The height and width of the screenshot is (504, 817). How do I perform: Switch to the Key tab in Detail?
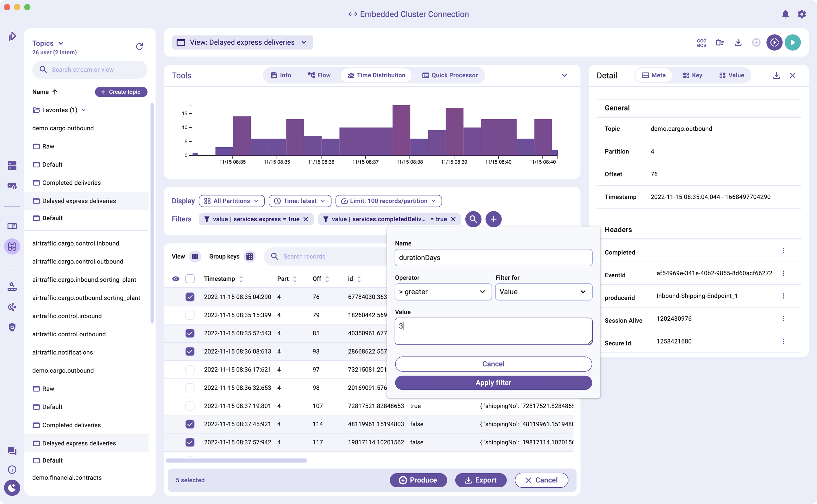[x=692, y=75]
